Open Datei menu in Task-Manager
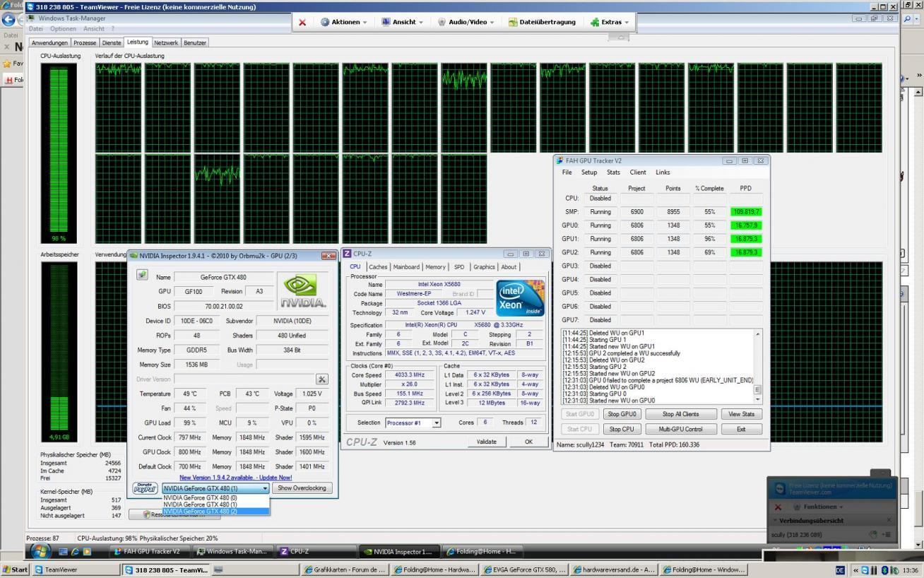 click(36, 28)
